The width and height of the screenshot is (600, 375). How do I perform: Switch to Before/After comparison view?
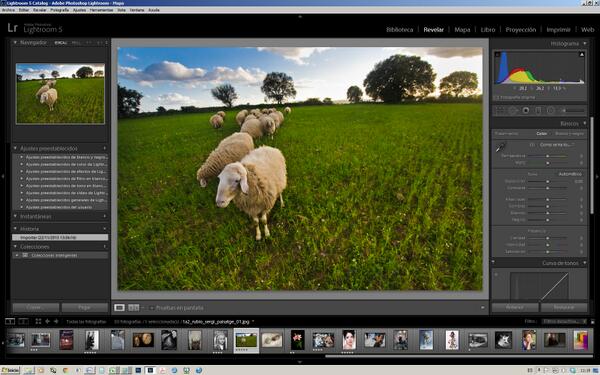click(x=134, y=308)
